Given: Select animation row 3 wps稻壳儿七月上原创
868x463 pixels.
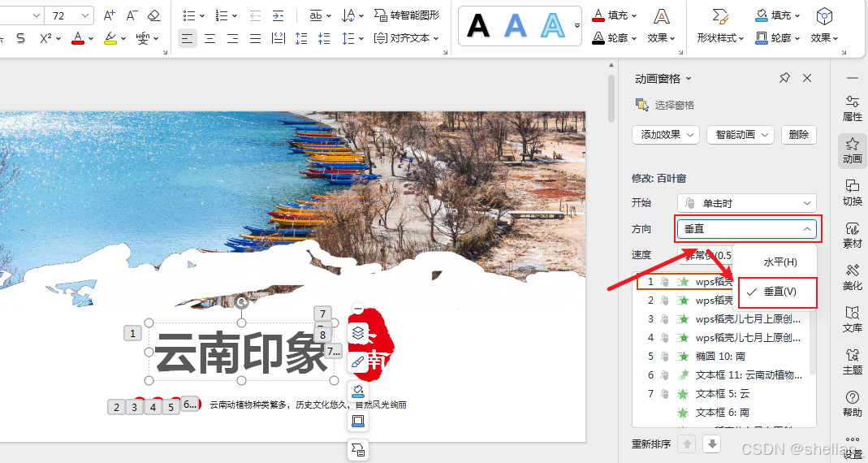Looking at the screenshot, I should [724, 319].
